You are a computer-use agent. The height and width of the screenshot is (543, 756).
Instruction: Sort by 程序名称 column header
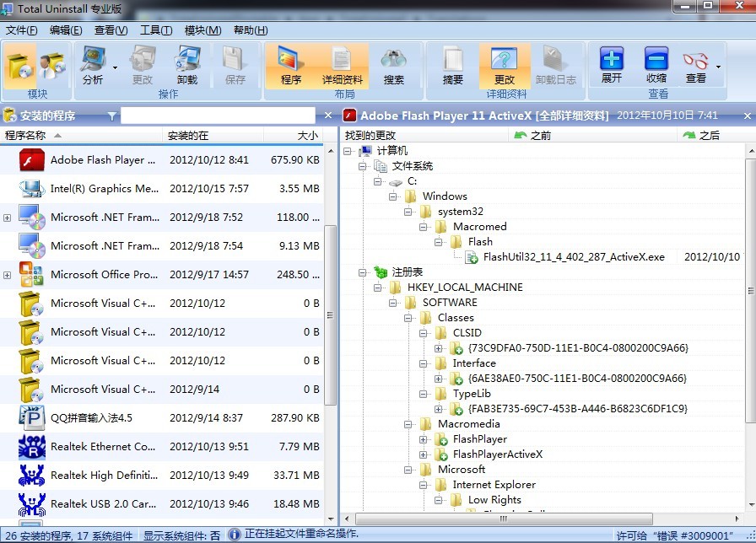pos(81,136)
